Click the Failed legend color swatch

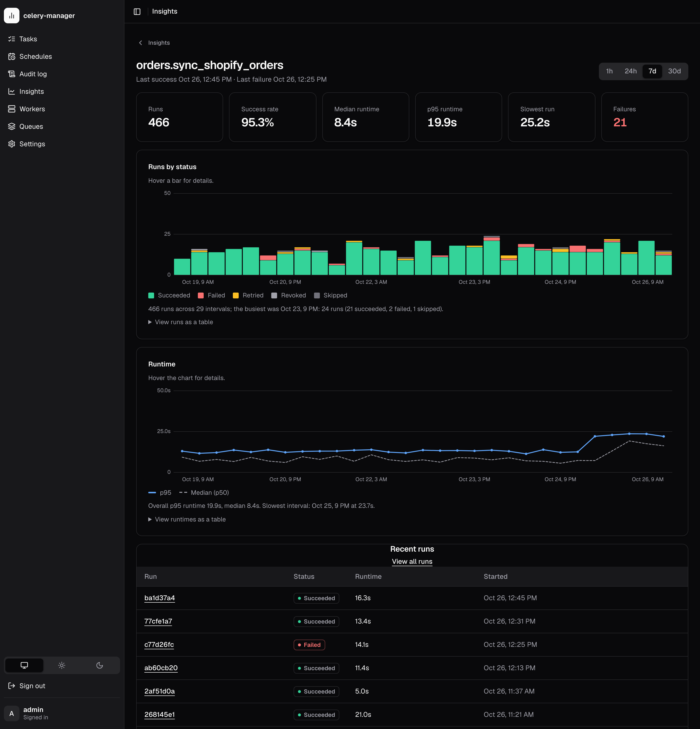click(x=201, y=295)
